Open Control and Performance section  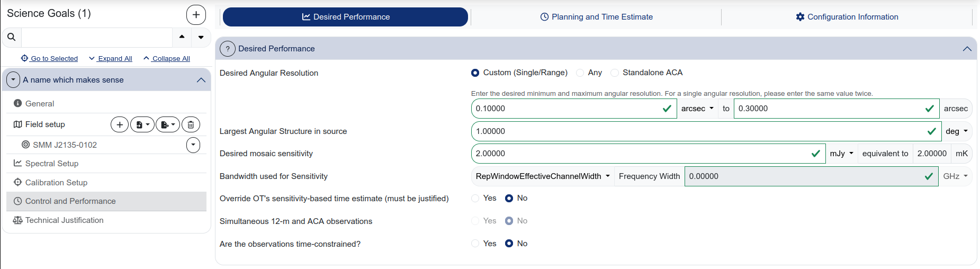[x=106, y=201]
